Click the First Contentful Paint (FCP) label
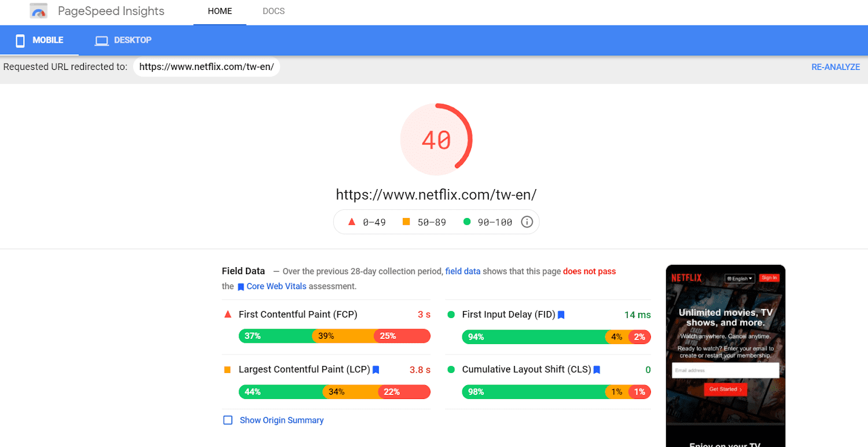Image resolution: width=868 pixels, height=447 pixels. point(298,315)
